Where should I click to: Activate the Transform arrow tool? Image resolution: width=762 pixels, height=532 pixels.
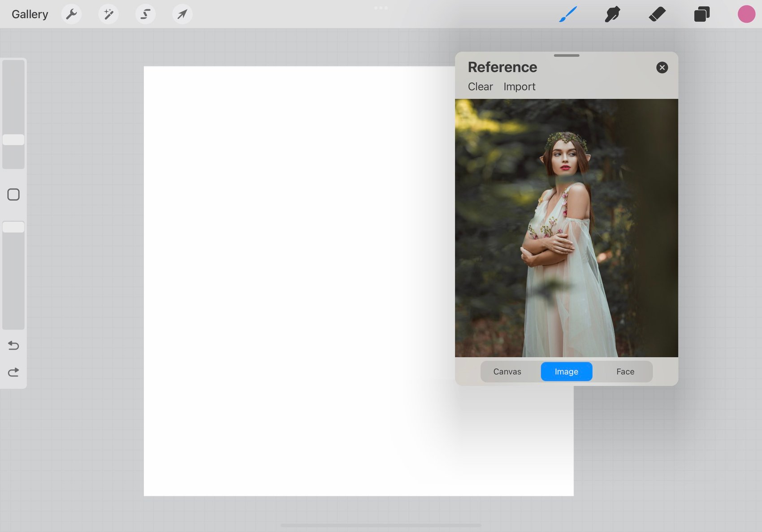point(182,14)
